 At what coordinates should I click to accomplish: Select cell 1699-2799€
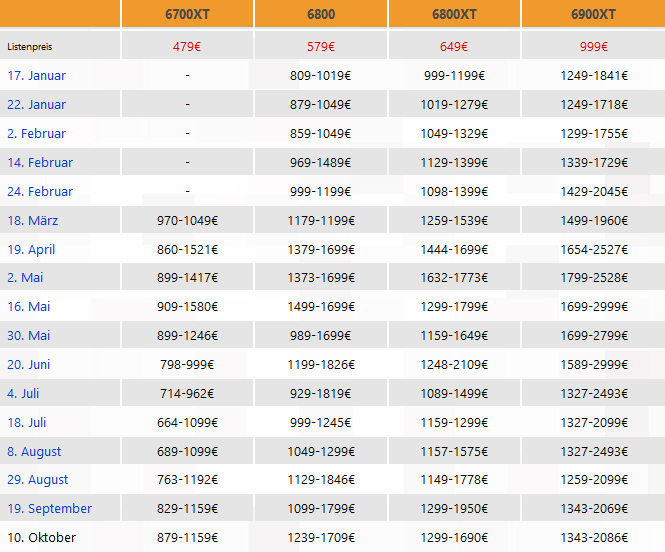click(594, 335)
